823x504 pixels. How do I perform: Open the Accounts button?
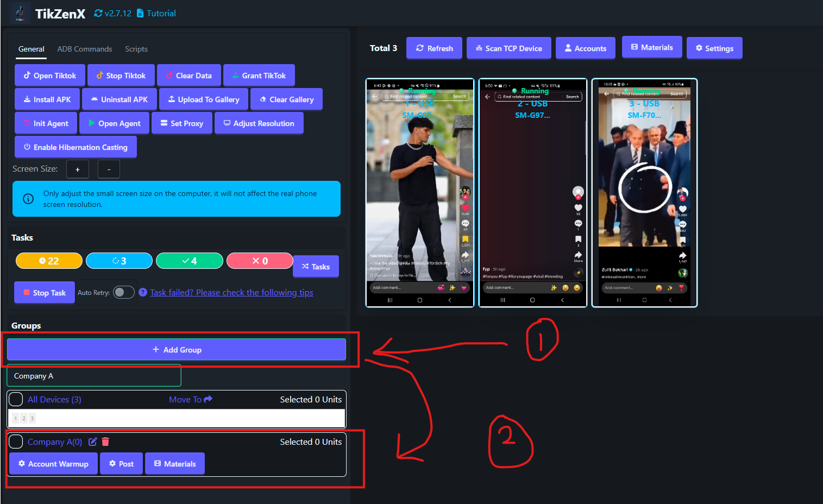coord(586,48)
